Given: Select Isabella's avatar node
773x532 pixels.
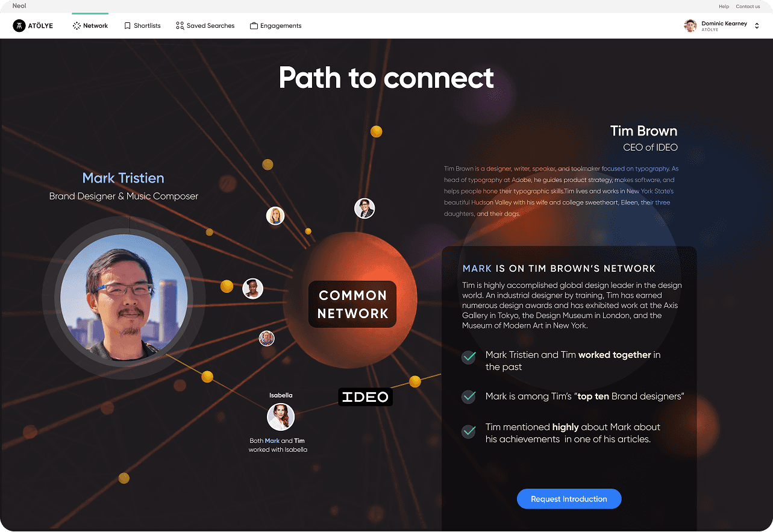Looking at the screenshot, I should point(281,417).
